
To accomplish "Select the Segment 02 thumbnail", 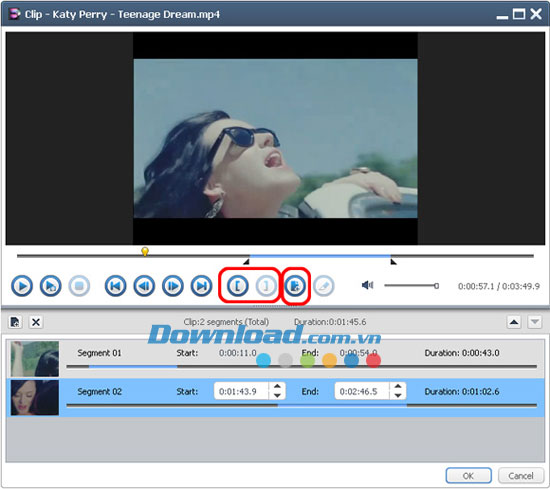I will click(35, 397).
